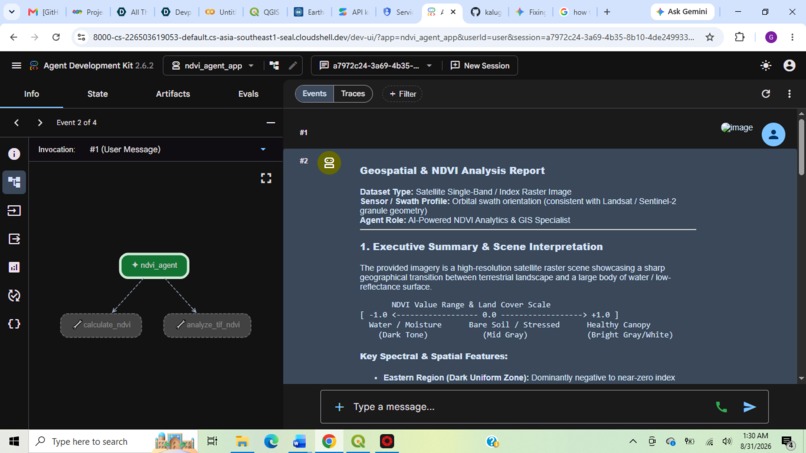Open the session ID a7972c24 dropdown
Viewport: 806px width, 453px height.
375,65
